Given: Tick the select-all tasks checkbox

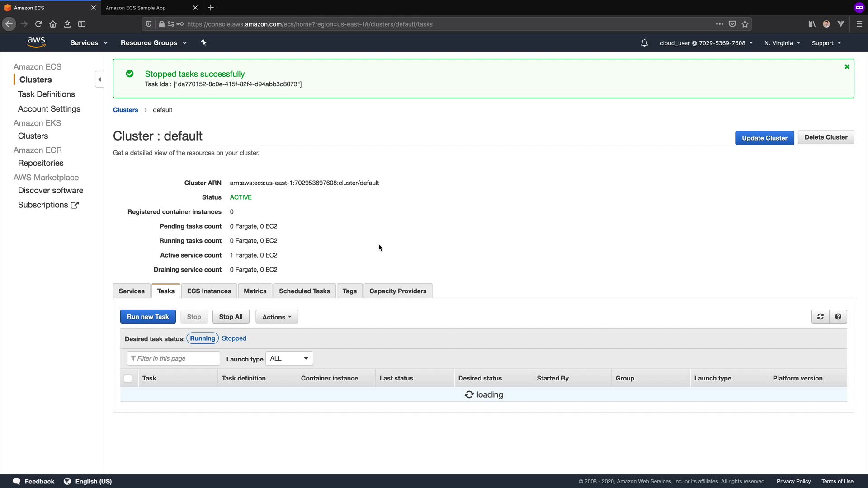Looking at the screenshot, I should (128, 379).
